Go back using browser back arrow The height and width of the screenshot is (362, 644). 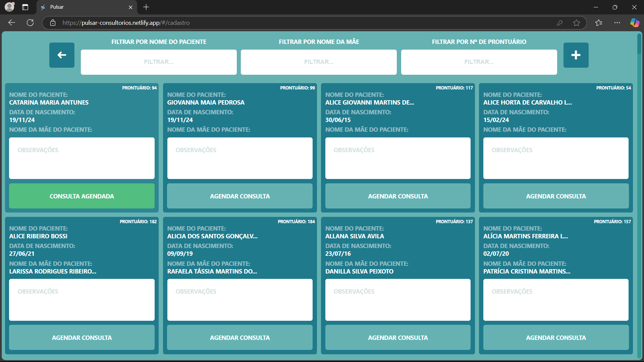coord(12,22)
